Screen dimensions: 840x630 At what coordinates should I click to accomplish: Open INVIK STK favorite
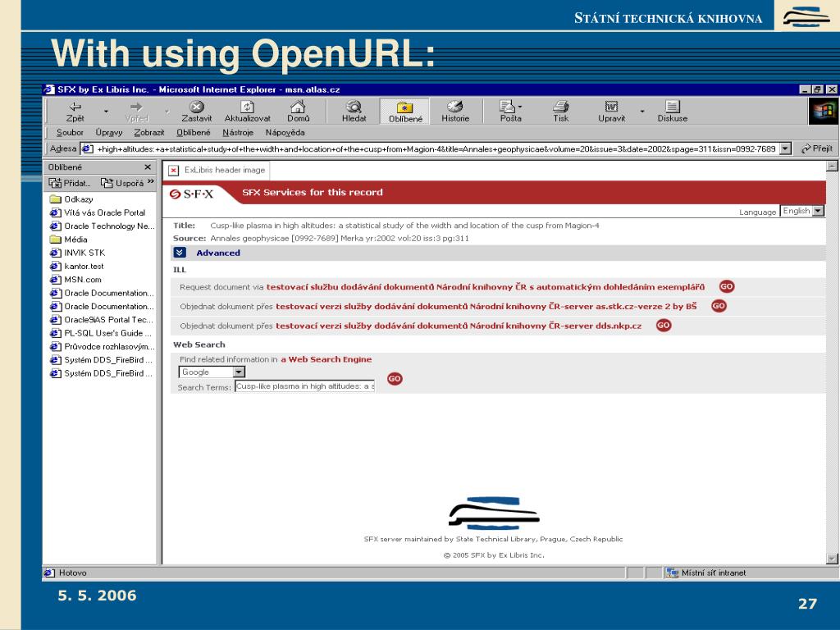pyautogui.click(x=77, y=253)
